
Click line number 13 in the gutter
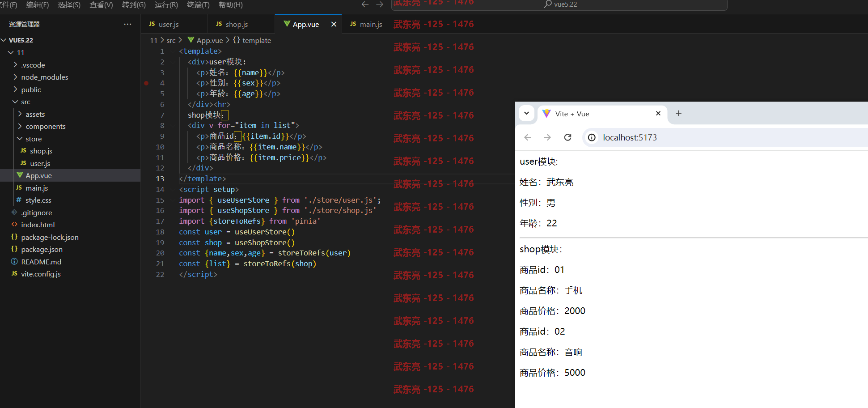click(160, 178)
